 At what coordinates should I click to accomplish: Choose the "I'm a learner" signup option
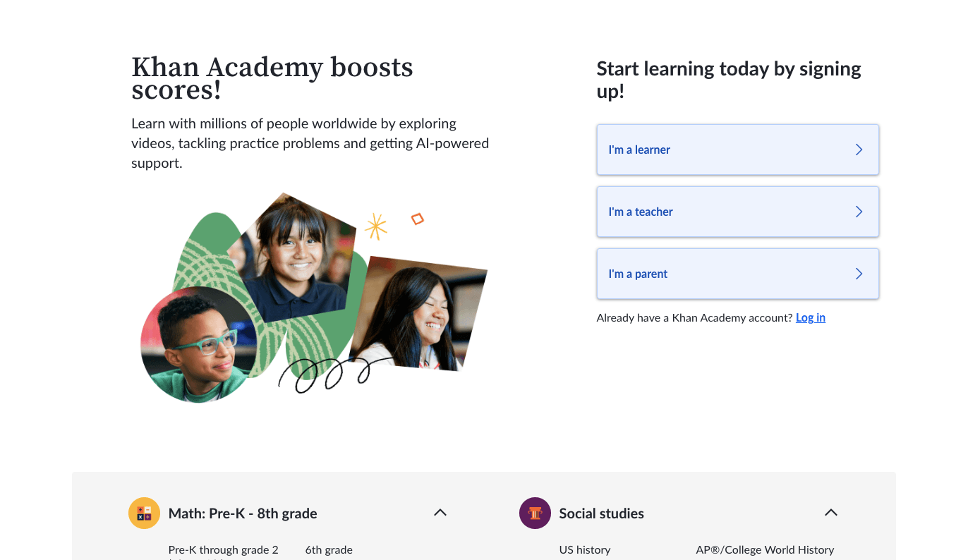[737, 150]
